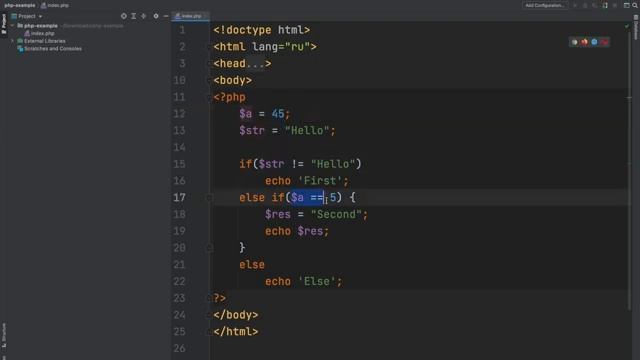640x360 pixels.
Task: Open page in Chrome browser icon
Action: [x=574, y=42]
